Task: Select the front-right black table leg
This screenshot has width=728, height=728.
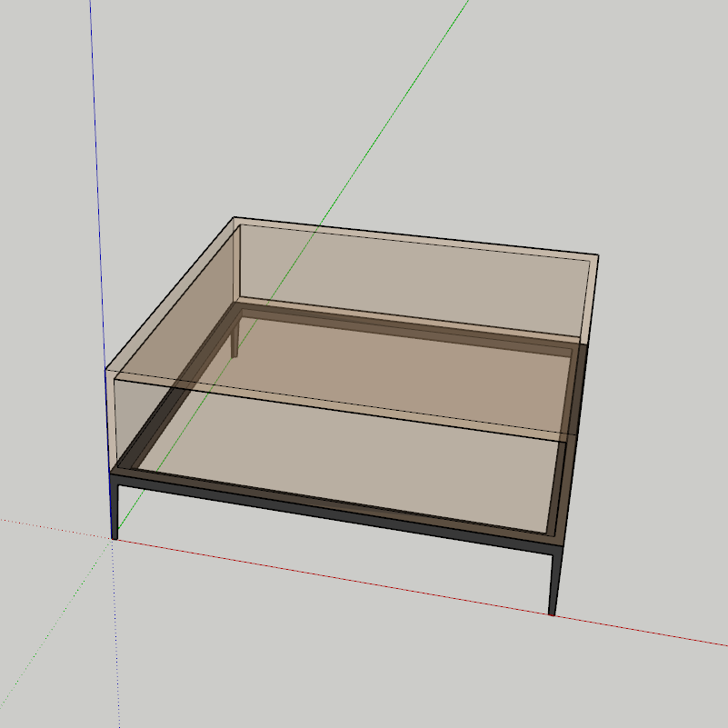Action: 553,584
